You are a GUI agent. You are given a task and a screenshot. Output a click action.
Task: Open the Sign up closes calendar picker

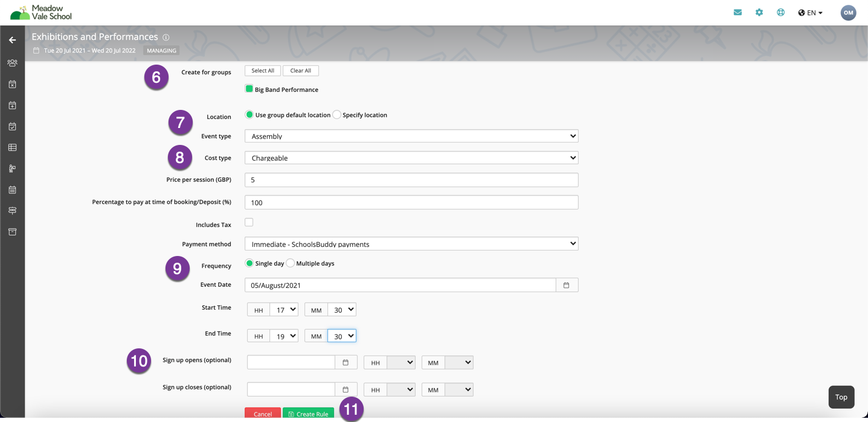(x=346, y=389)
